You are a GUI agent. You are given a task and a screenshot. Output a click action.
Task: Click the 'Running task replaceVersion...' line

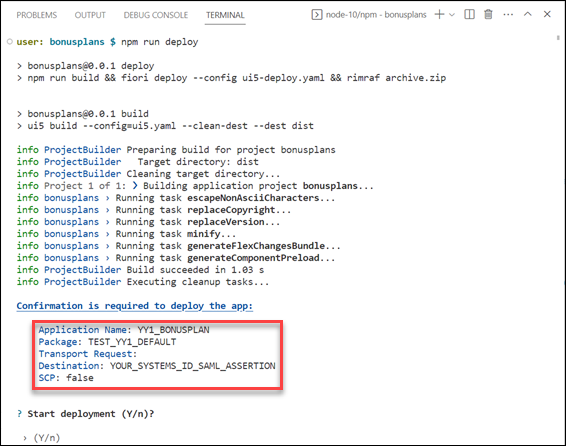pos(148,222)
